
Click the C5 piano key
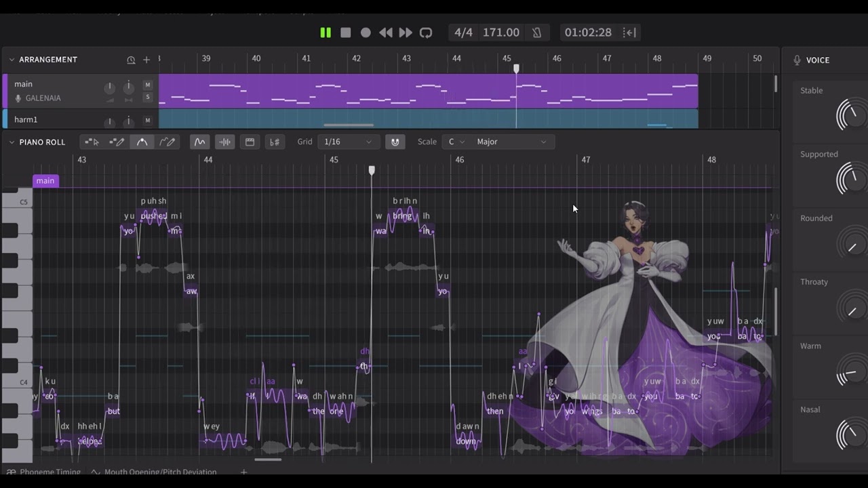pos(16,202)
